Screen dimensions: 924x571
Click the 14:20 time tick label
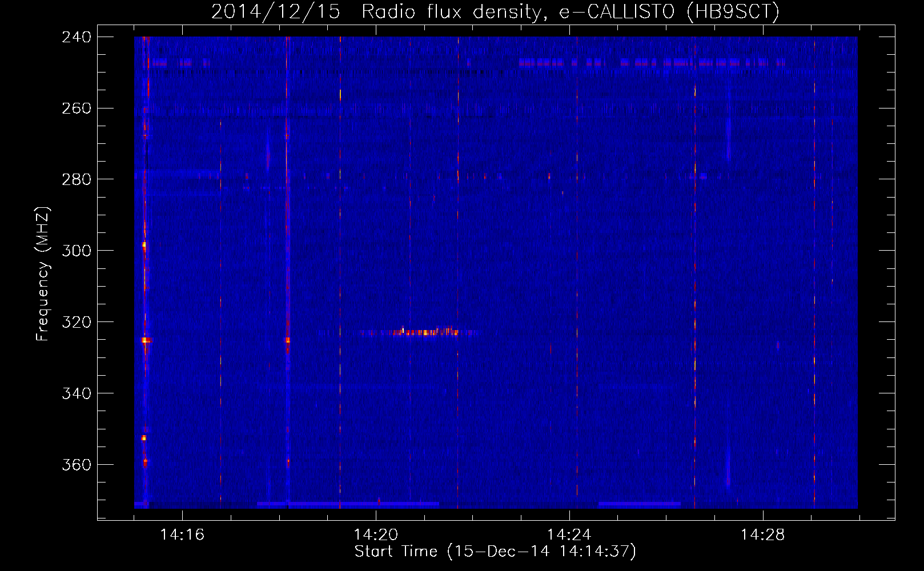pos(376,534)
